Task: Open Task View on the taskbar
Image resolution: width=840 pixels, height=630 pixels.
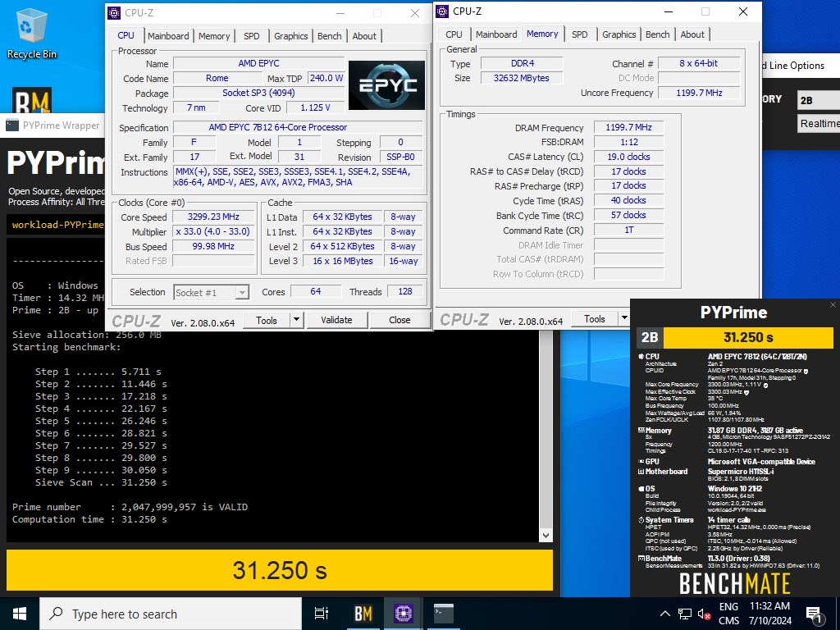Action: tap(322, 614)
